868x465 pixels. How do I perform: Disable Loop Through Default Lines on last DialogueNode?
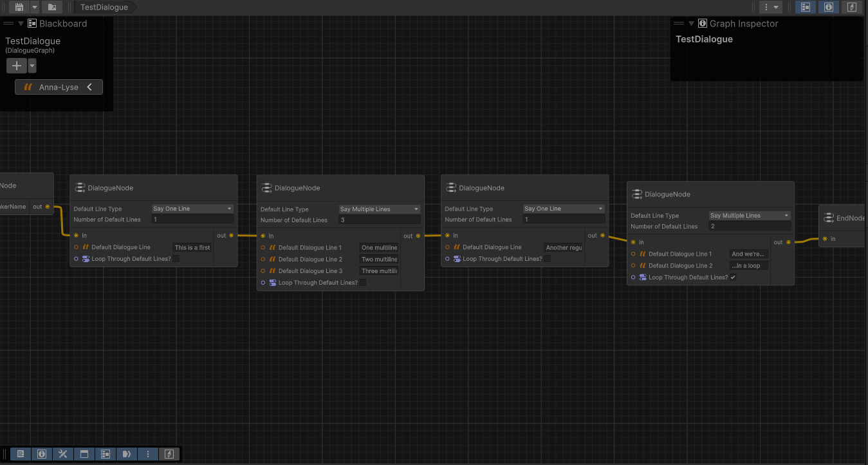(732, 277)
